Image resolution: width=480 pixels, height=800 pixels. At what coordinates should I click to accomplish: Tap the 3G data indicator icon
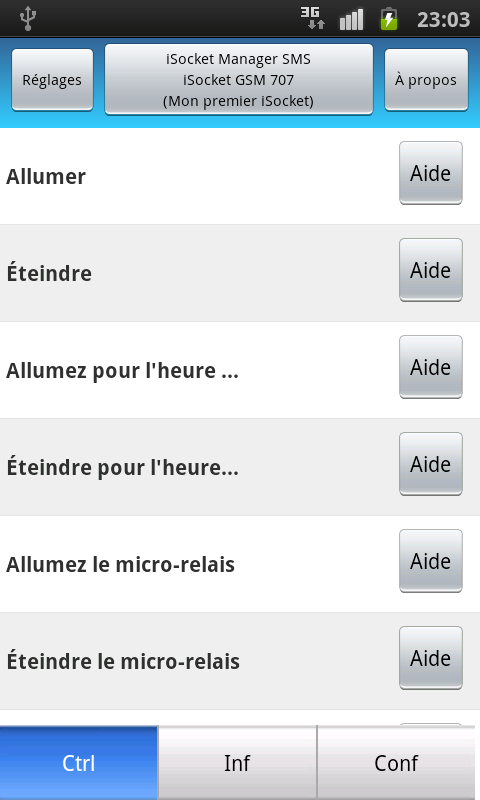click(x=313, y=18)
